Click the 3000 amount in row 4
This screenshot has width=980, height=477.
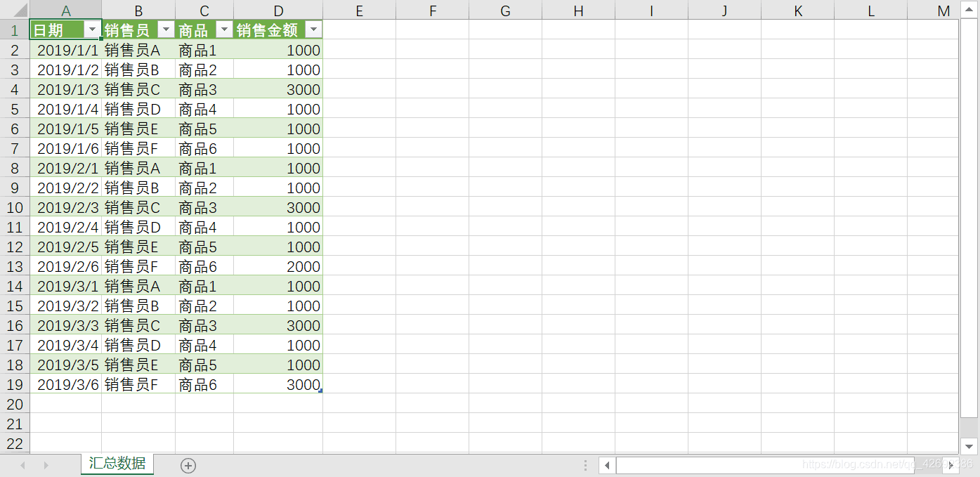click(278, 89)
